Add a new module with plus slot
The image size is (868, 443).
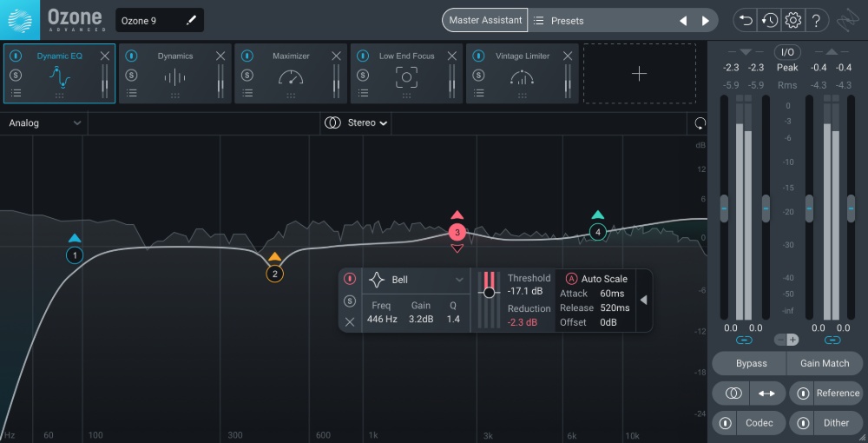coord(639,74)
